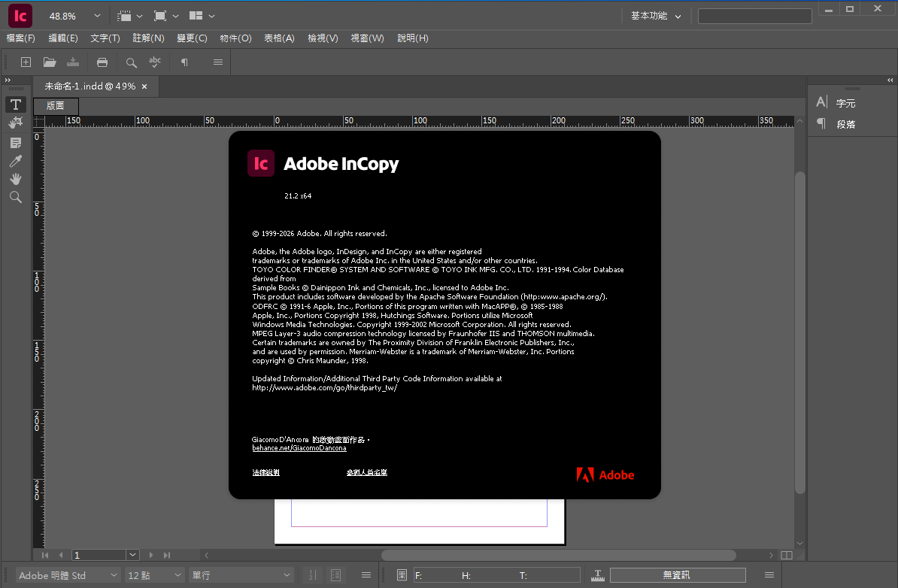Screen dimensions: 898x588
Task: Open the 基本功能 workspace switcher
Action: coord(656,16)
